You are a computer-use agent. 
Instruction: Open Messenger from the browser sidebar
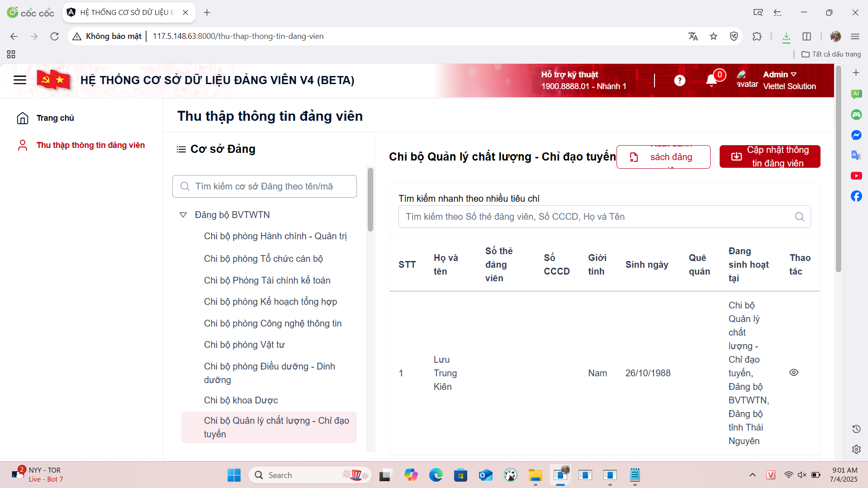856,135
